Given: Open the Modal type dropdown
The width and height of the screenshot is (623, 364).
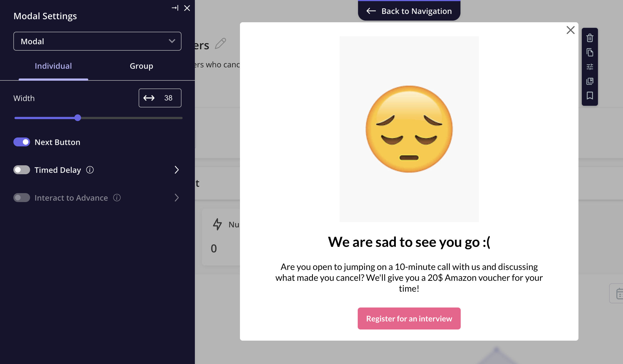Looking at the screenshot, I should [97, 41].
